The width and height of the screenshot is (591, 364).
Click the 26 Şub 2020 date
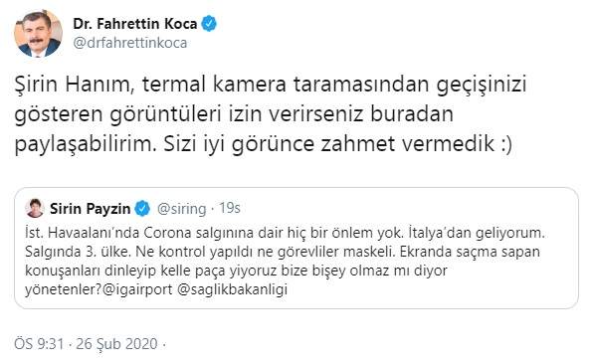coord(116,344)
